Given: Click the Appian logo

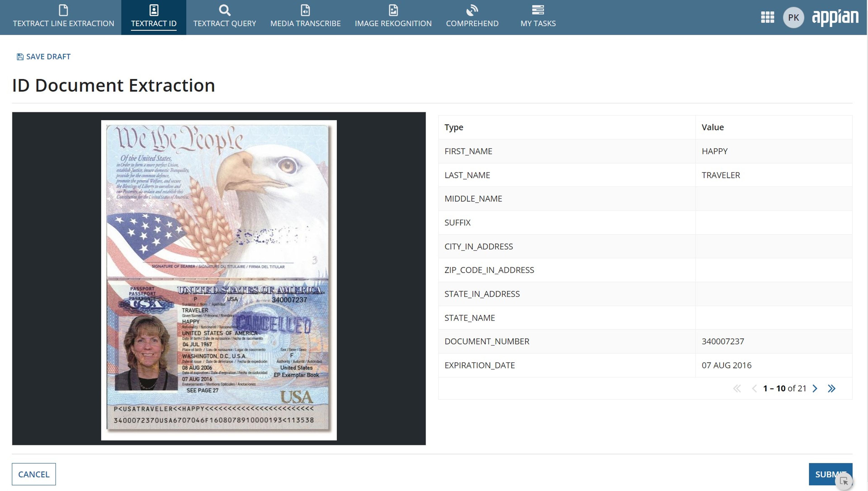Looking at the screenshot, I should pos(835,18).
